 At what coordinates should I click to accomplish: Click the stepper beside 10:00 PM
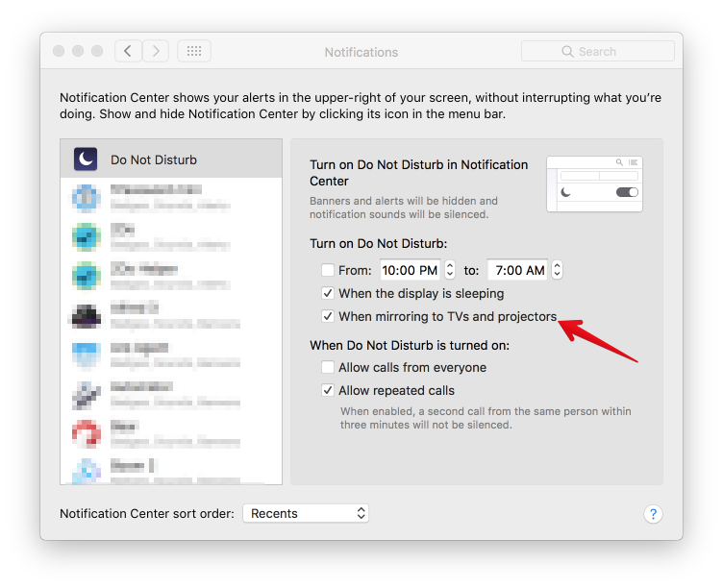450,270
